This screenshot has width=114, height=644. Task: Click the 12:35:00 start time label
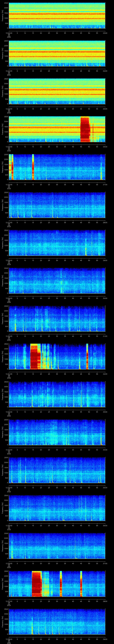pyautogui.click(x=9, y=525)
